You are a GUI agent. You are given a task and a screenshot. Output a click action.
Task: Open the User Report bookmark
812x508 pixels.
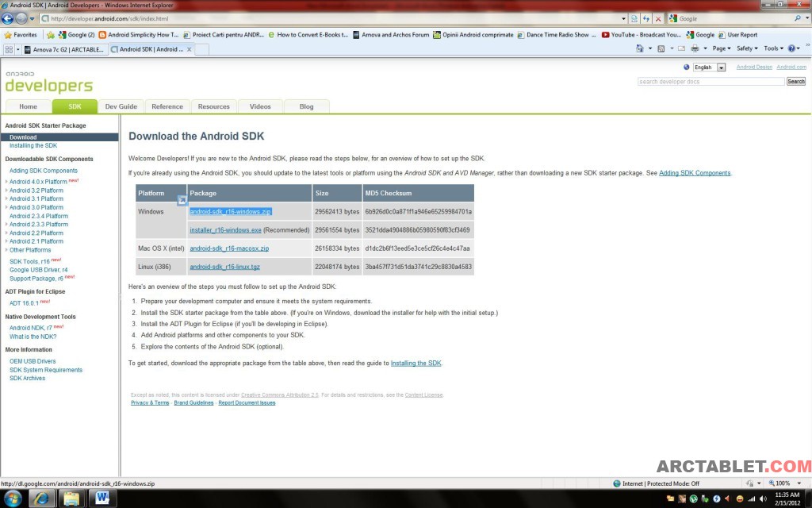tap(738, 35)
